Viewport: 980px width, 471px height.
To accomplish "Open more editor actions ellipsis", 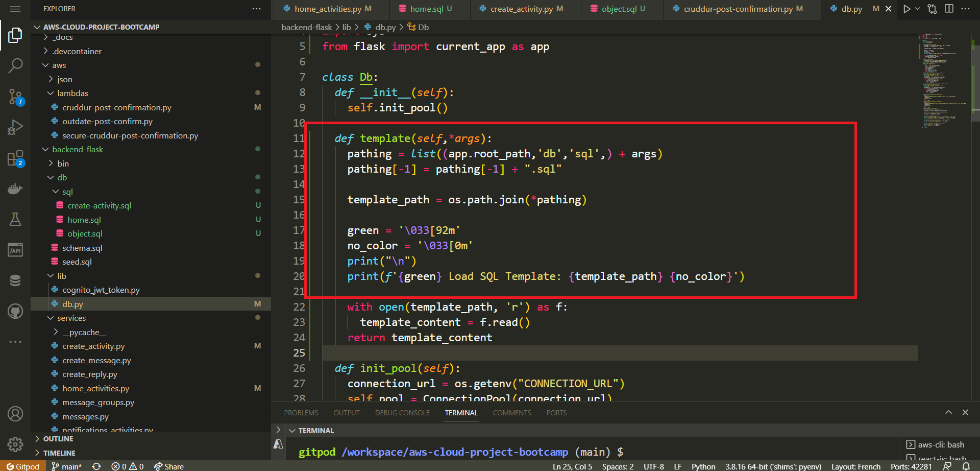I will [965, 9].
